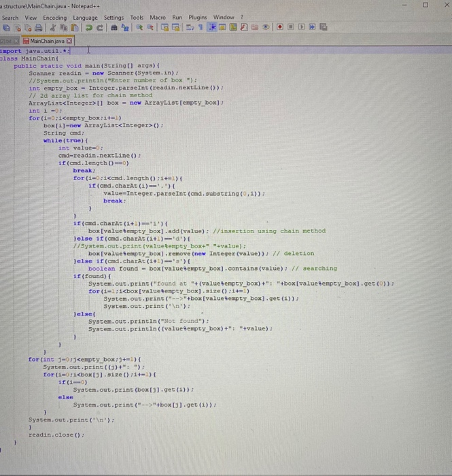This screenshot has width=452, height=476.
Task: Click the Close All documents toolbar icon
Action: [28, 28]
